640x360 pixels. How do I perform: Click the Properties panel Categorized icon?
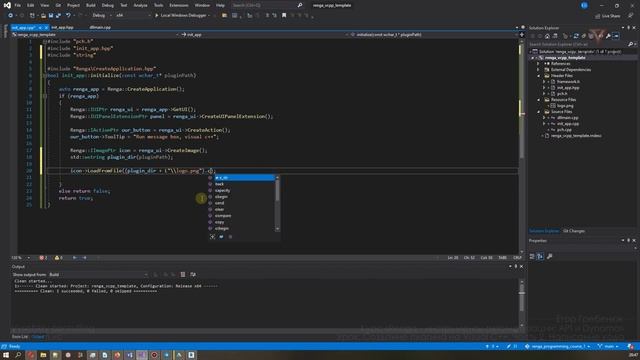click(532, 256)
